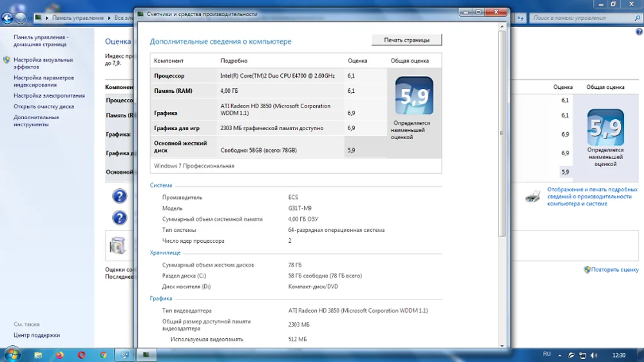The height and width of the screenshot is (362, 644).
Task: Click the dialog scrollbar down arrow
Action: click(502, 345)
